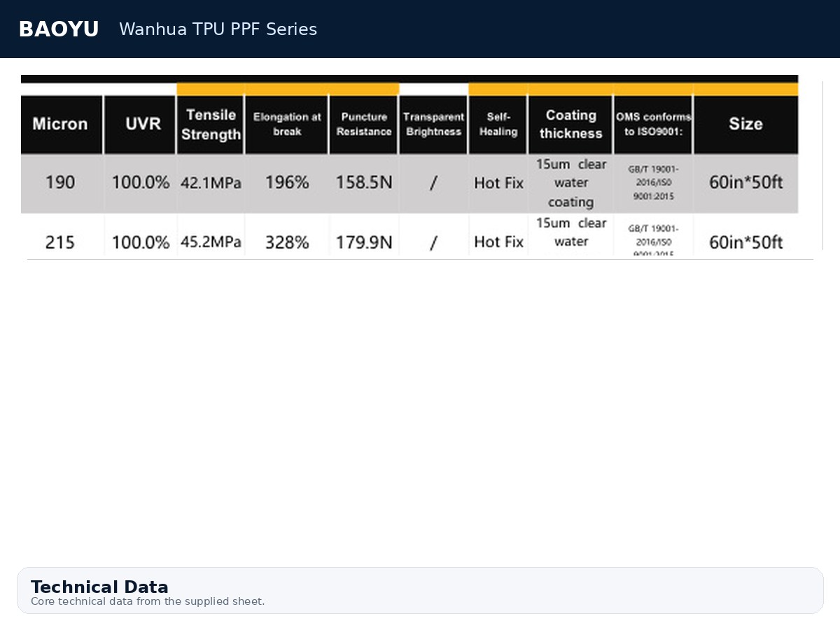Click the Size column header
The height and width of the screenshot is (630, 840).
pyautogui.click(x=745, y=125)
